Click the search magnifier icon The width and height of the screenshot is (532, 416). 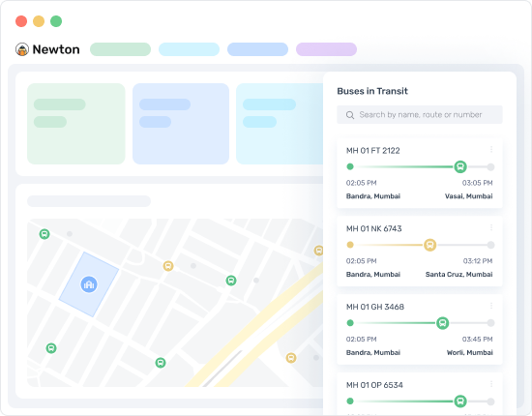(350, 115)
